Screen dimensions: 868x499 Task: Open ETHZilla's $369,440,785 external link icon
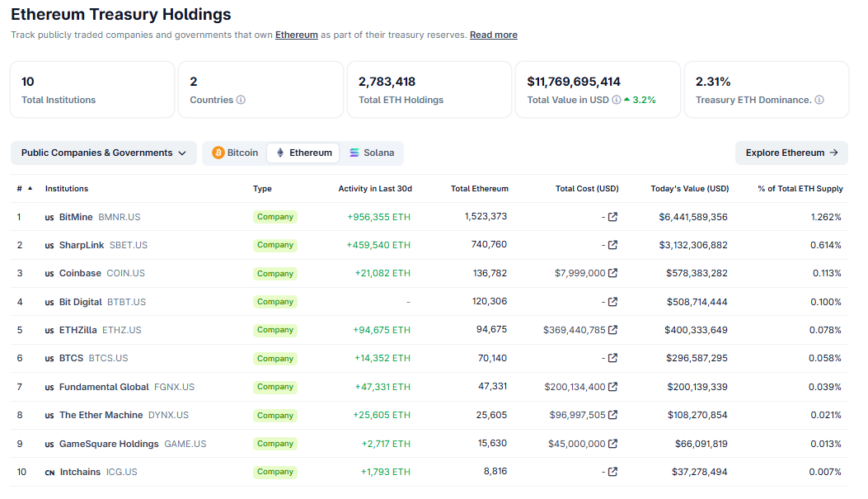[612, 330]
